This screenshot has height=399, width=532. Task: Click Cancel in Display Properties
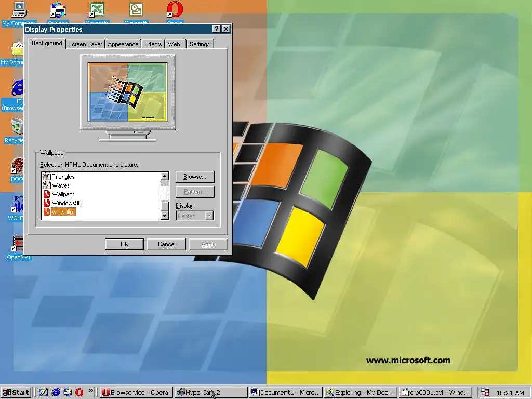click(166, 244)
